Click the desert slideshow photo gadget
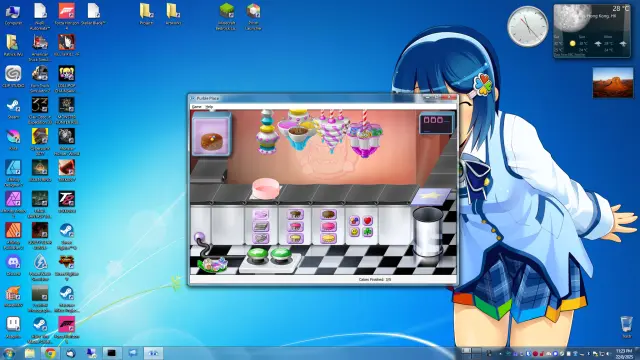This screenshot has height=360, width=640. (613, 83)
